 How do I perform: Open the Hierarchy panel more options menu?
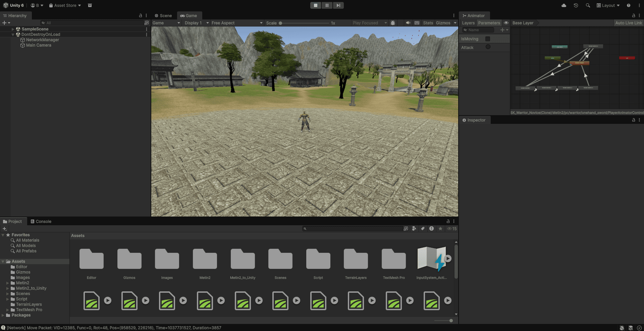pyautogui.click(x=146, y=16)
